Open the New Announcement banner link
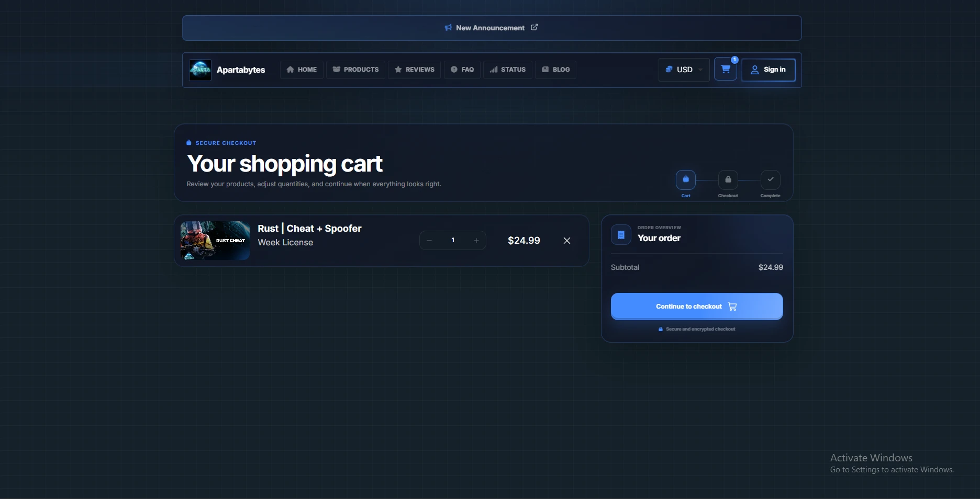The width and height of the screenshot is (980, 499). (492, 28)
